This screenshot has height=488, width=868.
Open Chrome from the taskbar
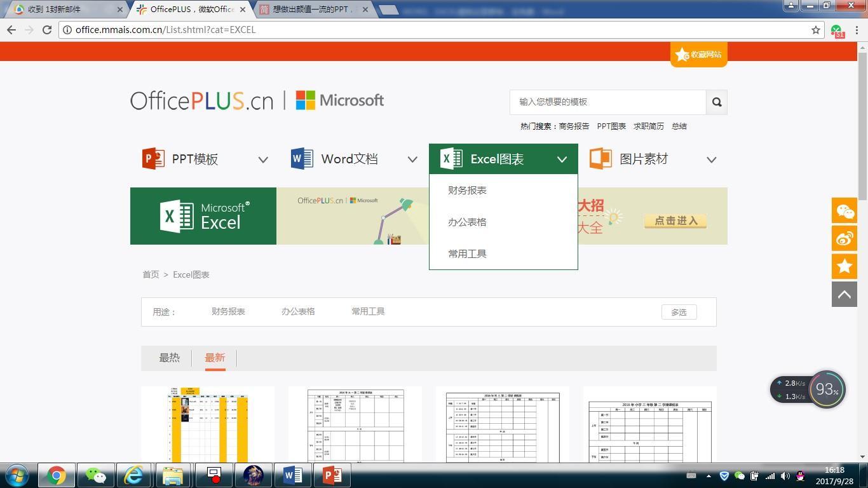click(56, 475)
